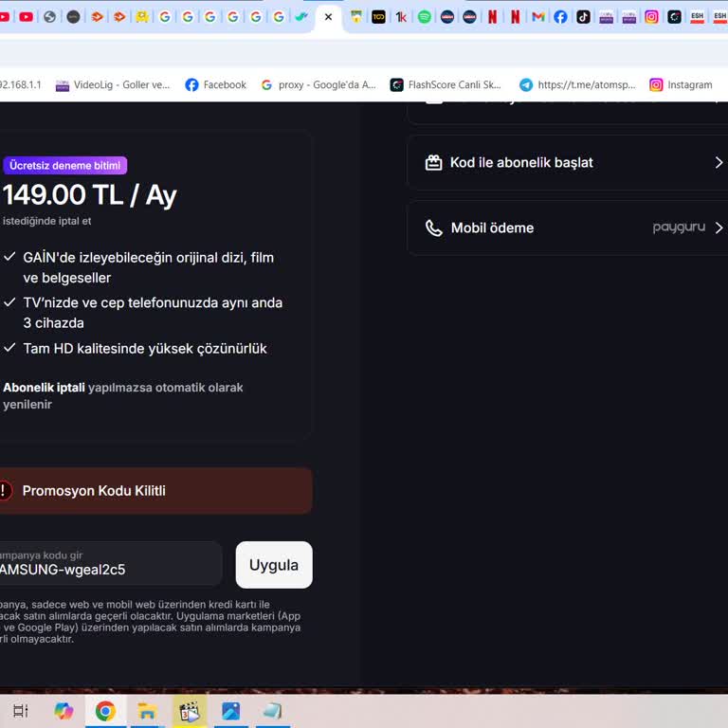
Task: Open File Explorer from the taskbar
Action: [147, 711]
